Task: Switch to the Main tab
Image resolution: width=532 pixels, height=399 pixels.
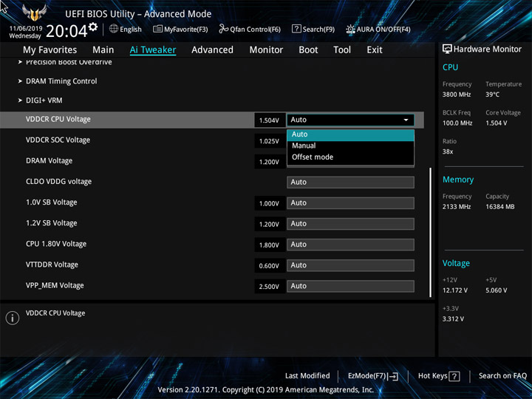Action: [103, 50]
